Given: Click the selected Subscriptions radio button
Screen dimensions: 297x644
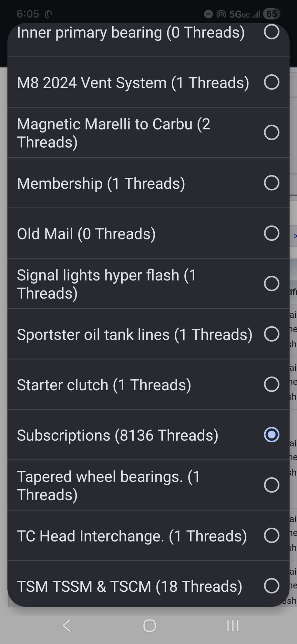Looking at the screenshot, I should tap(271, 435).
